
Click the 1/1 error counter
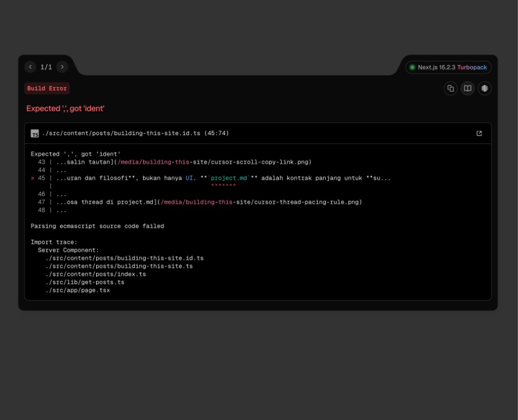[x=46, y=67]
